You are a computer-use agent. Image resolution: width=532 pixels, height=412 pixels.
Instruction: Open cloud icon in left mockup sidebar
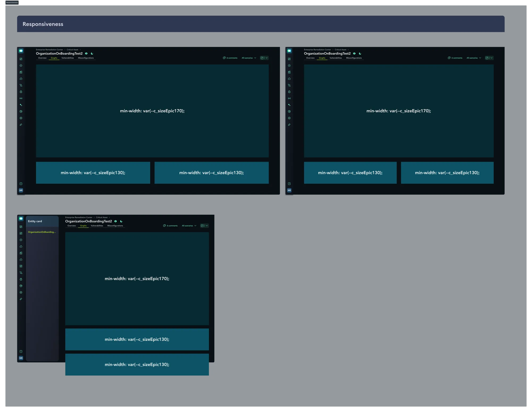point(21,79)
